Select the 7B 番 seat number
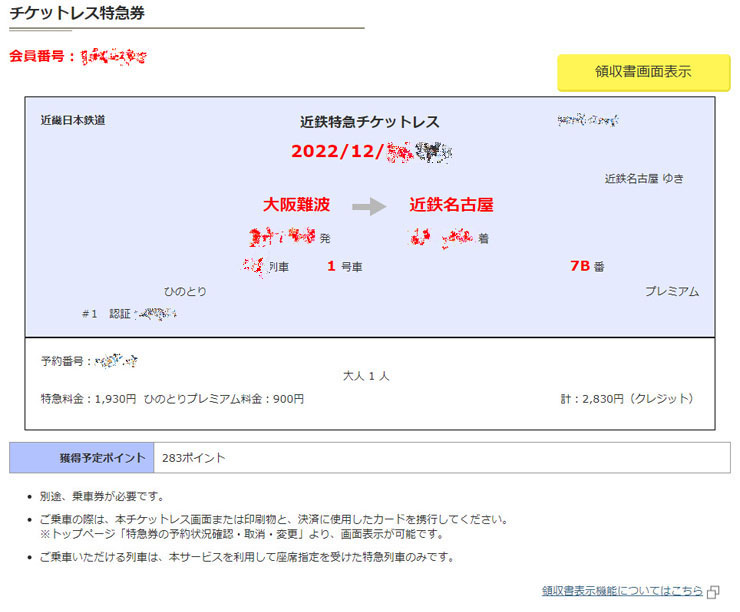 [587, 266]
